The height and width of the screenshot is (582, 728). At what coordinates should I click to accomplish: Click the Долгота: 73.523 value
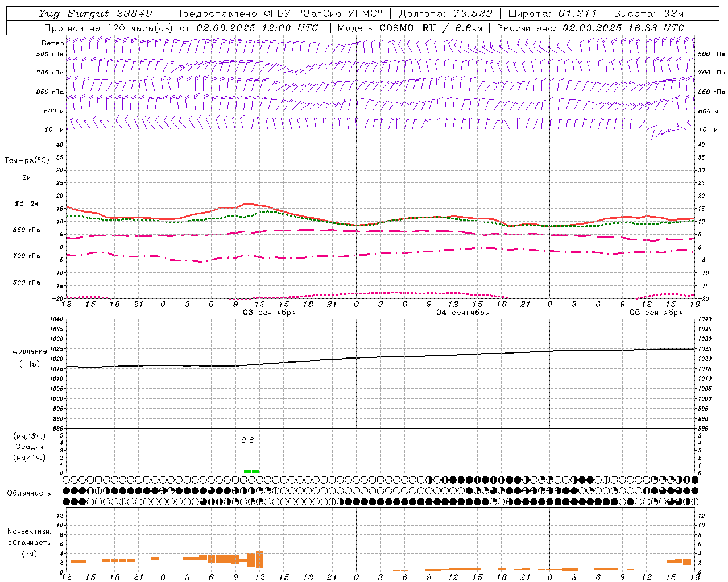445,14
